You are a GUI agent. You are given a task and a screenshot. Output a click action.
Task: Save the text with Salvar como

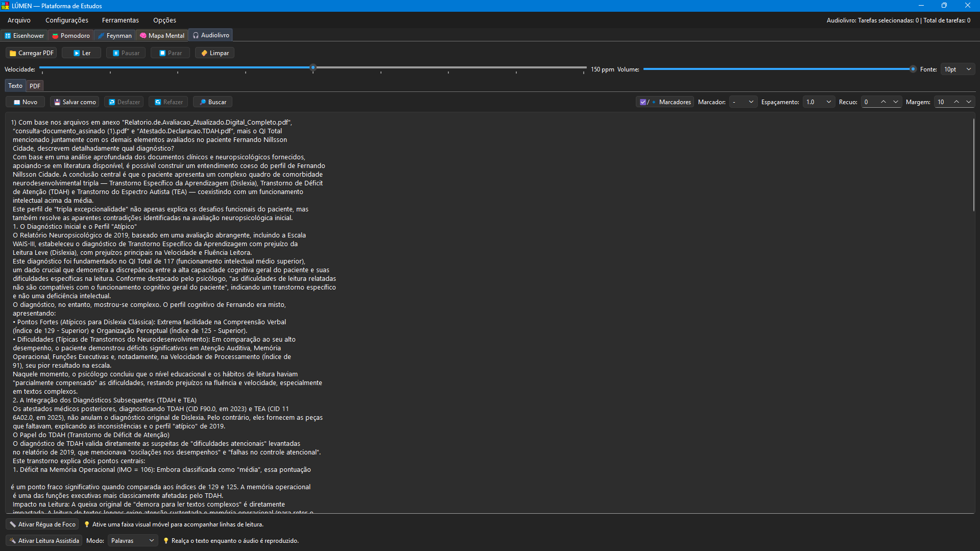[x=75, y=102]
